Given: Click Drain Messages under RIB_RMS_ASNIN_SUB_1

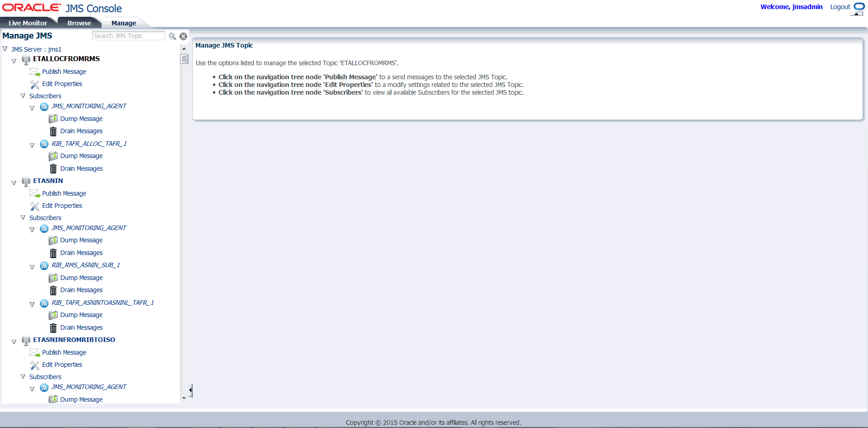Looking at the screenshot, I should pos(81,290).
